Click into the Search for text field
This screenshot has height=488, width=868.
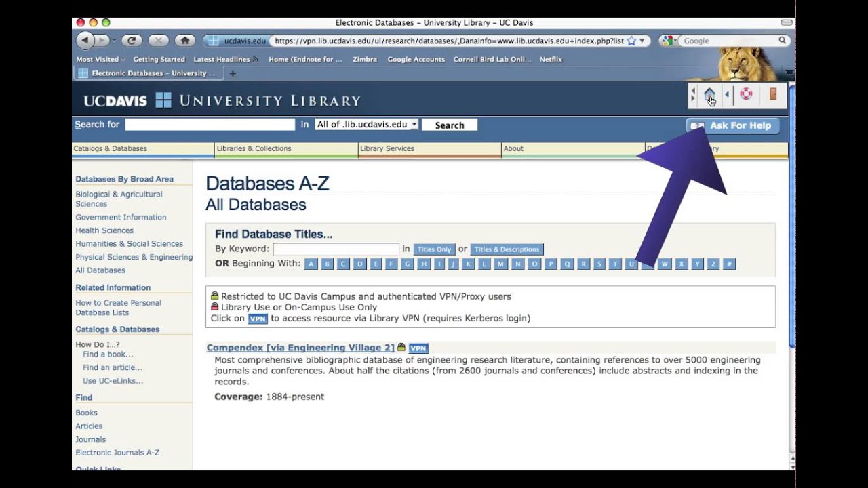(x=210, y=125)
